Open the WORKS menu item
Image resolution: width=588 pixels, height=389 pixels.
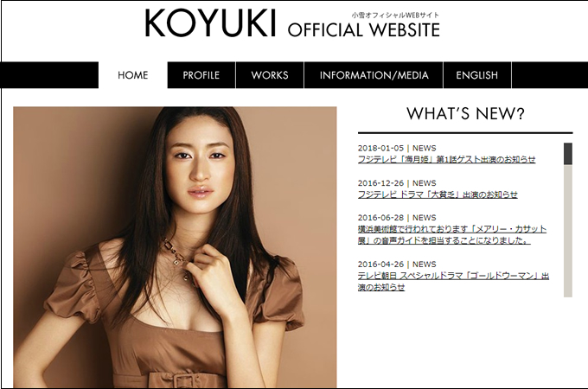(270, 75)
